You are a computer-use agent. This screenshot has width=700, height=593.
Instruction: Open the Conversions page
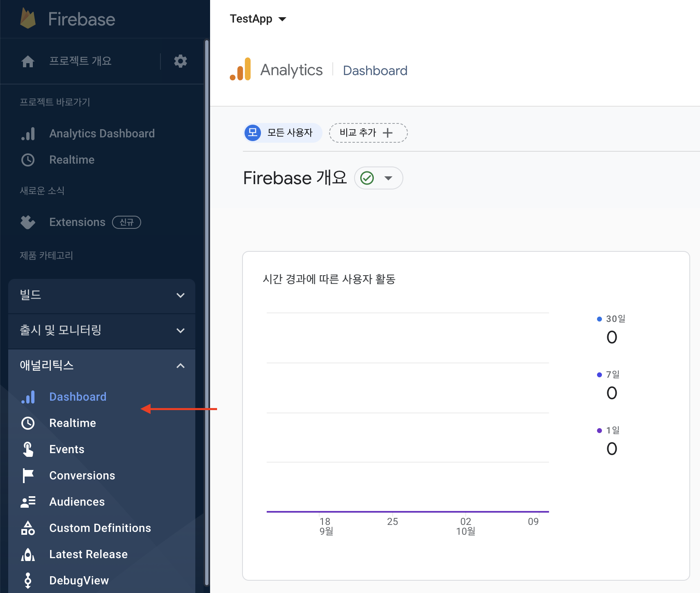click(x=82, y=476)
